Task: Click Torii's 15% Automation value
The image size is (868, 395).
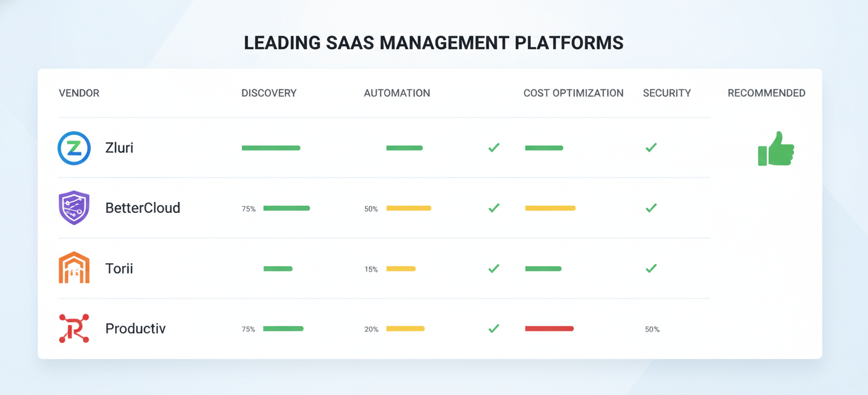Action: pos(371,269)
